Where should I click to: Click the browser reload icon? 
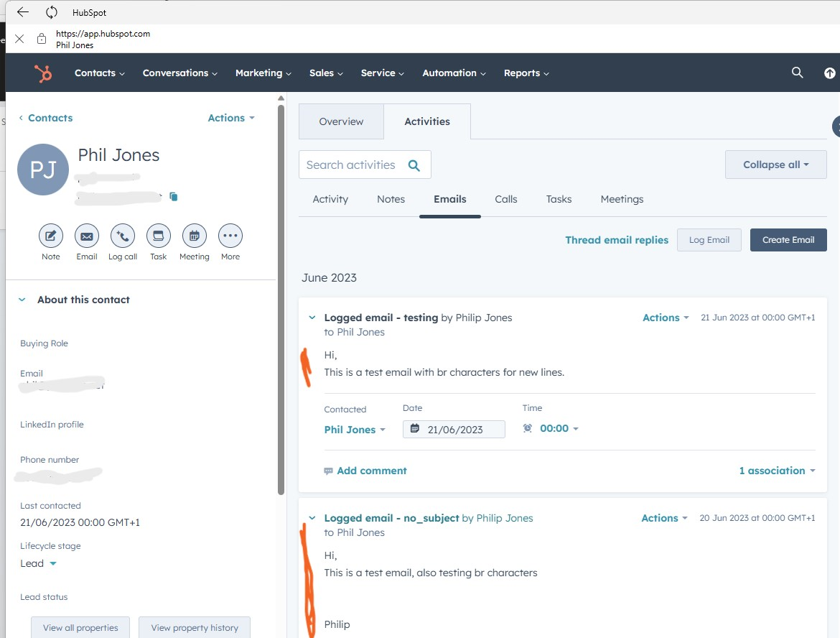(51, 12)
